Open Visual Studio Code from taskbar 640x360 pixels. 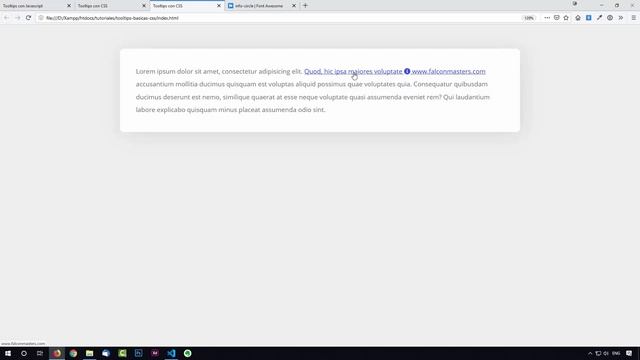pos(171,353)
